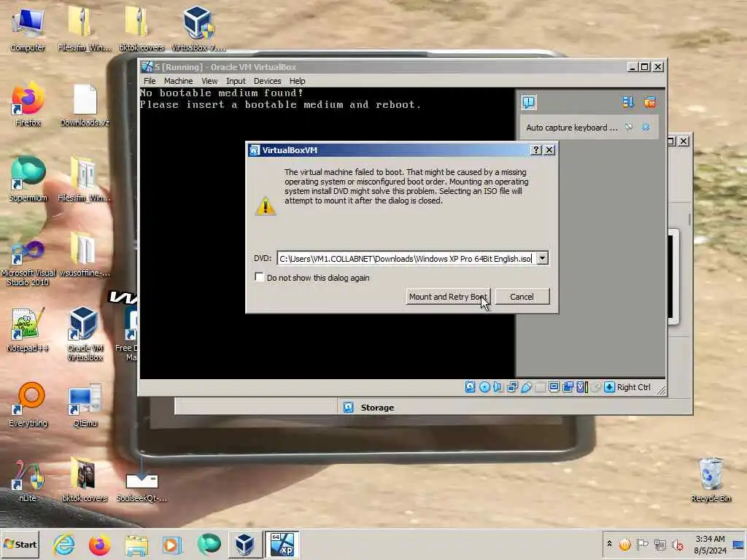Click inside the DVD ISO path field
Viewport: 747px width, 560px height.
(406, 258)
